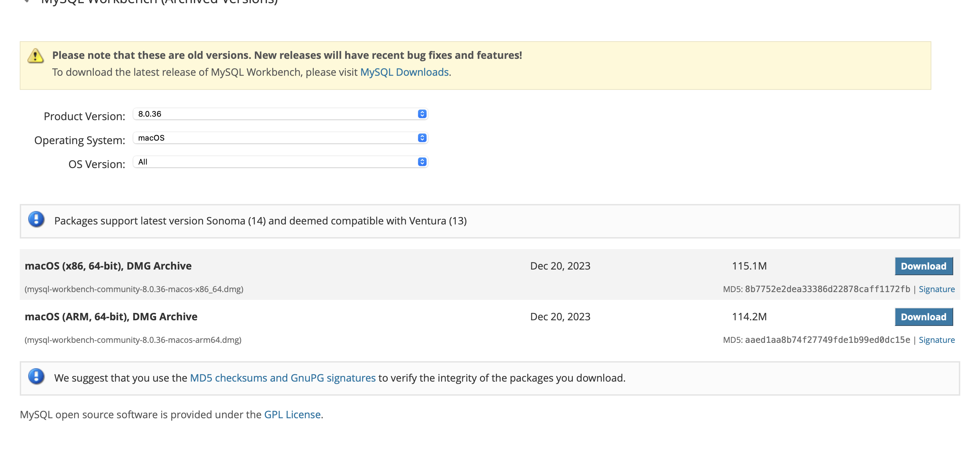Click the stepper arrows on Operating System

[422, 138]
